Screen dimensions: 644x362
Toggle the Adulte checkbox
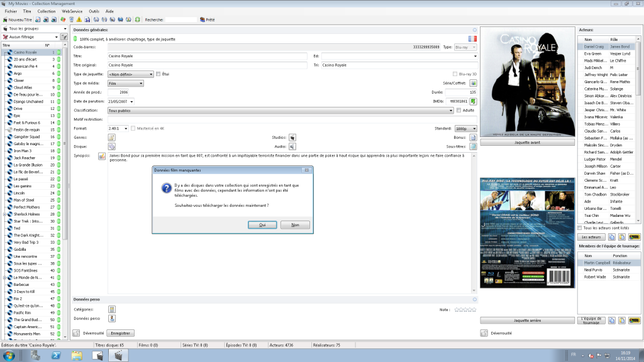tap(458, 111)
